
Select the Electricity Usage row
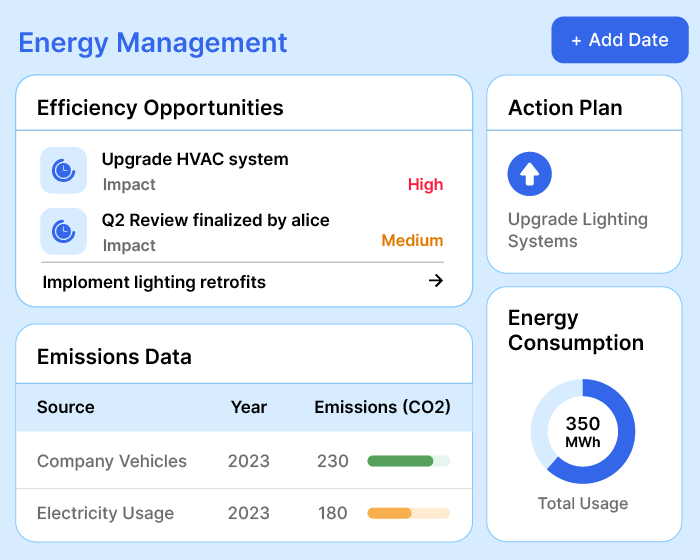click(x=105, y=513)
